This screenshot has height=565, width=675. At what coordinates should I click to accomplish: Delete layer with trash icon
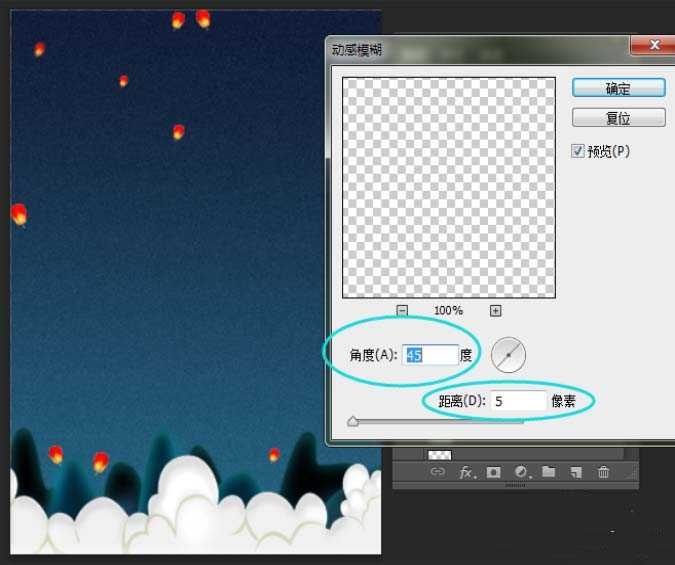tap(603, 472)
